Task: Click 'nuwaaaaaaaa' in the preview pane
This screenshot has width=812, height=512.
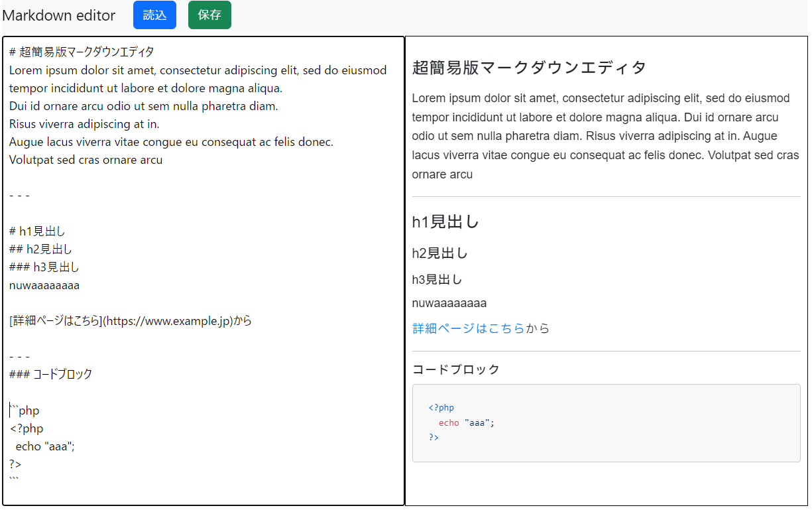Action: click(449, 304)
